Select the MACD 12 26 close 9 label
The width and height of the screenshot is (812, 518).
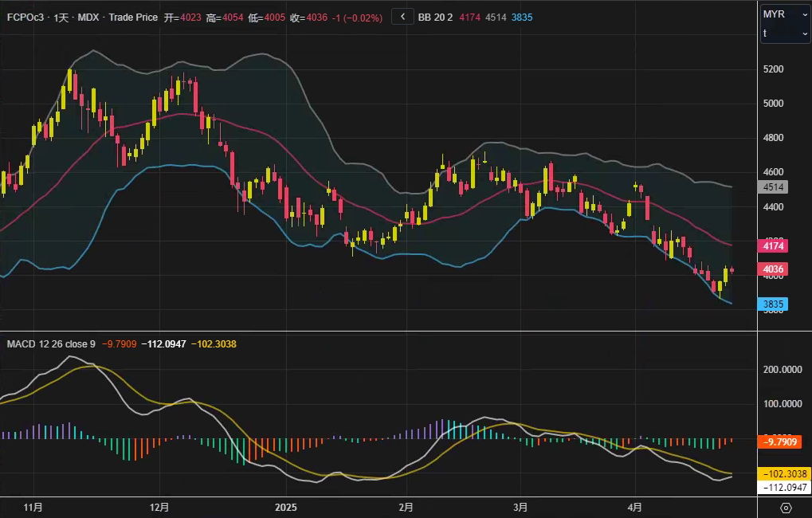[51, 344]
